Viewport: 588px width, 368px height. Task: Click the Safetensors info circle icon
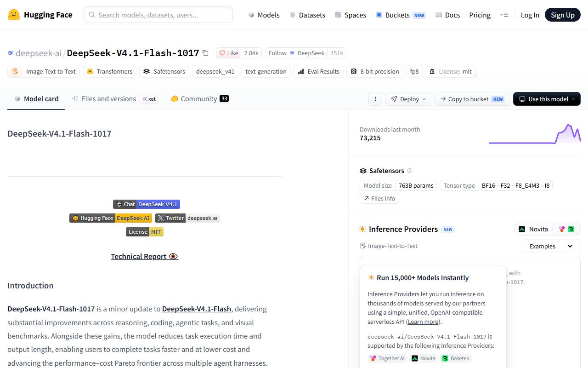[410, 171]
